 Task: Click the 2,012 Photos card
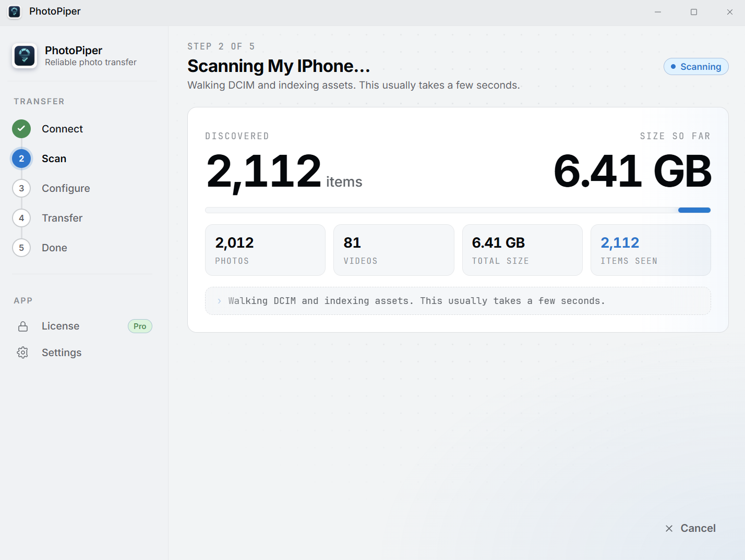(265, 250)
